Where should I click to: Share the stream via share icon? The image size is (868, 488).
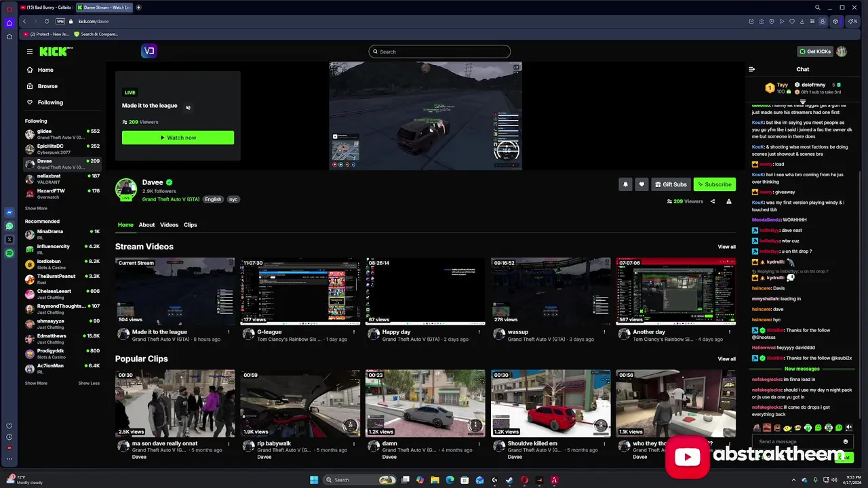713,201
